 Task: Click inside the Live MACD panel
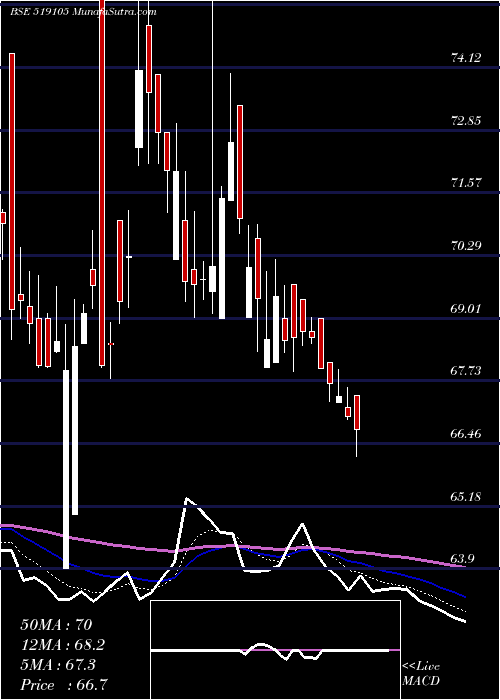click(275, 650)
